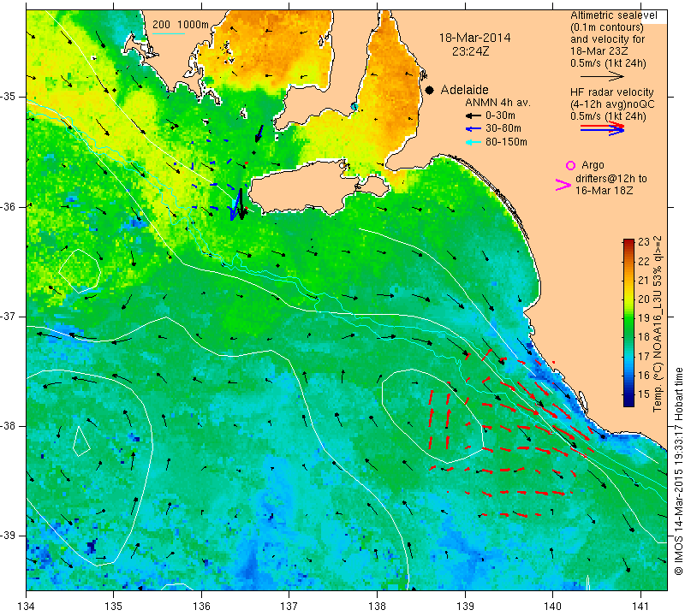Click the -39 latitude axis label
685x616 pixels.
click(x=9, y=536)
